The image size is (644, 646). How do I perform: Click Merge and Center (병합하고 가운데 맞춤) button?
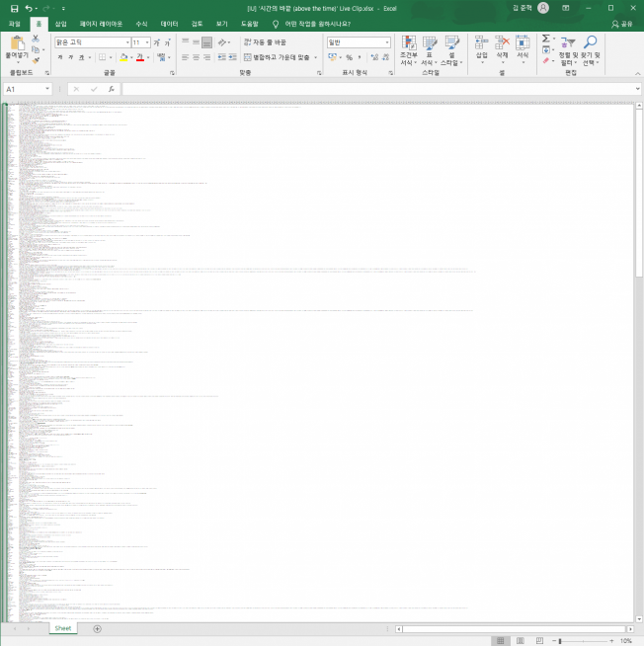coord(281,58)
